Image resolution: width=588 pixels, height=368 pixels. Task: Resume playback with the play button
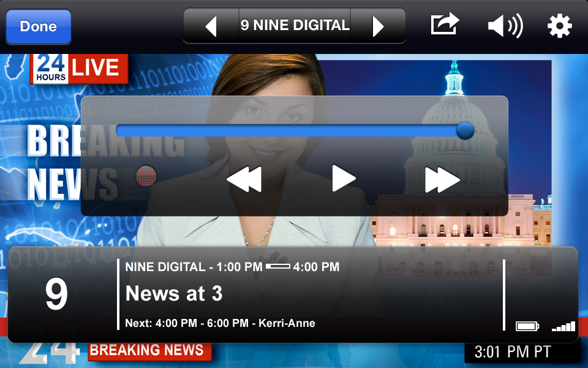click(344, 178)
